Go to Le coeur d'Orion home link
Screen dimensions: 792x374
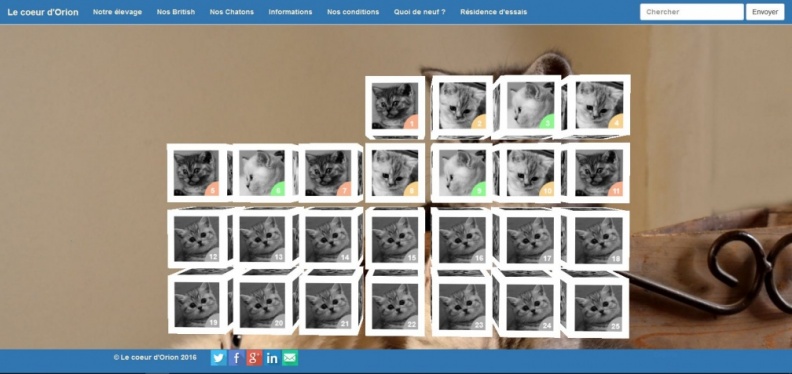(43, 12)
